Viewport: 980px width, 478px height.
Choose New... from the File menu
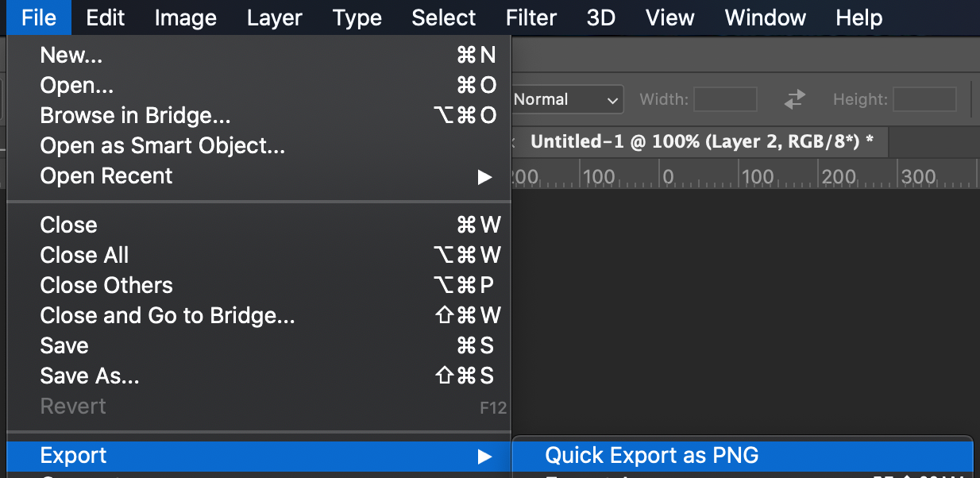[259, 55]
